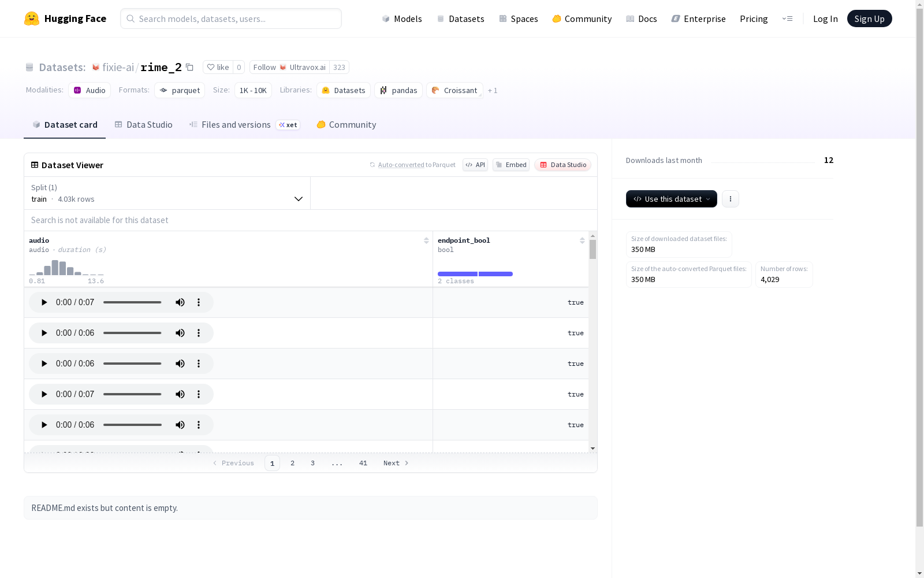
Task: Select the 1K - 10K size tag
Action: pyautogui.click(x=253, y=90)
